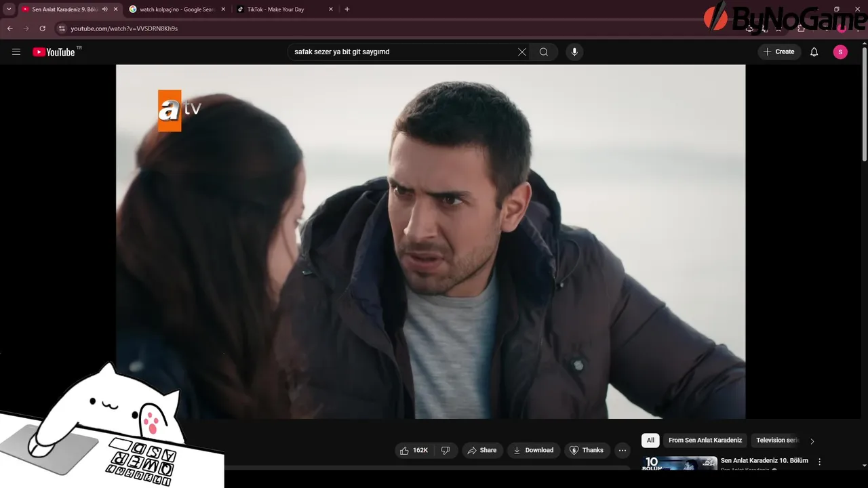
Task: Click the video player to pause
Action: pyautogui.click(x=431, y=241)
